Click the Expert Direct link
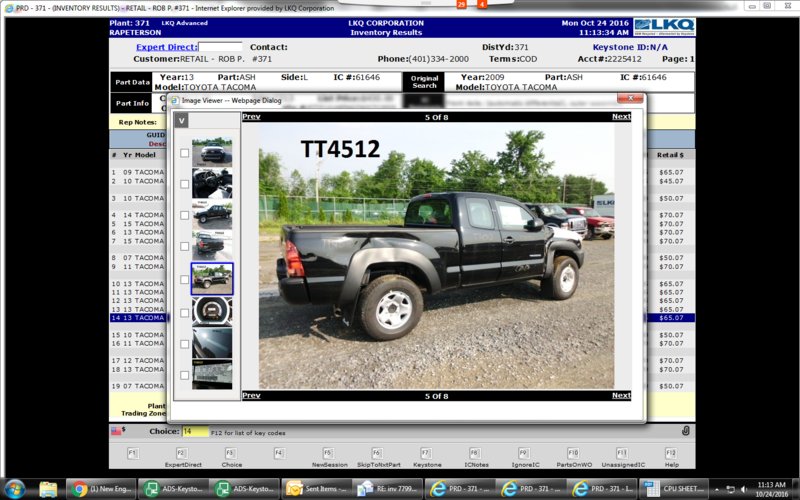 pyautogui.click(x=166, y=47)
